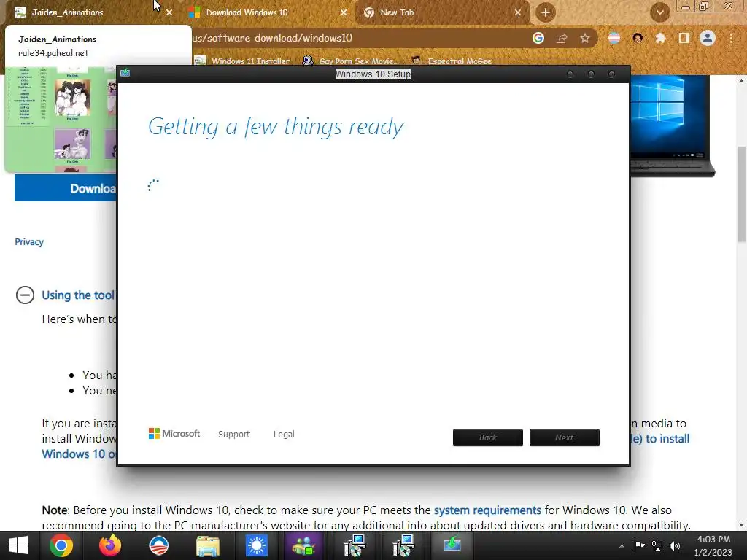Open File Explorer from the taskbar

pos(208,546)
